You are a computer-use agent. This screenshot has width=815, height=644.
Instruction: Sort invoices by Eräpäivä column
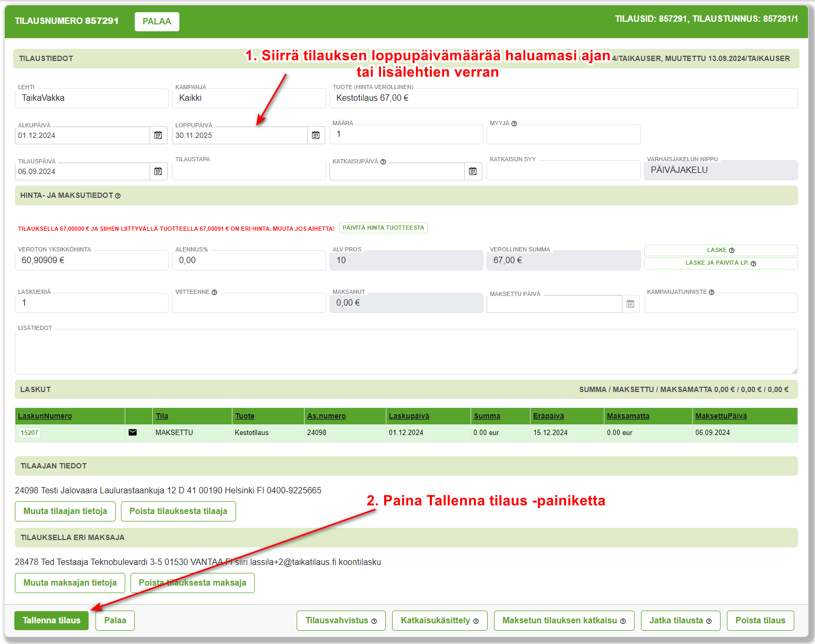[549, 416]
